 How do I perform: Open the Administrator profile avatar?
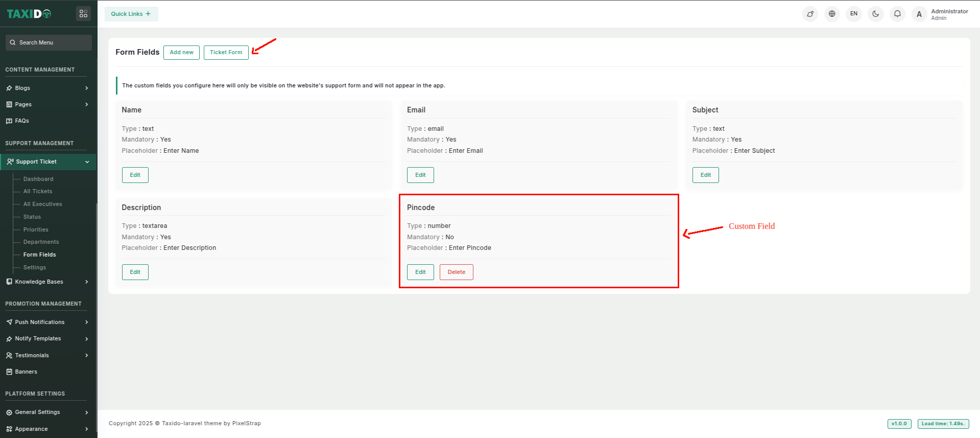point(919,14)
